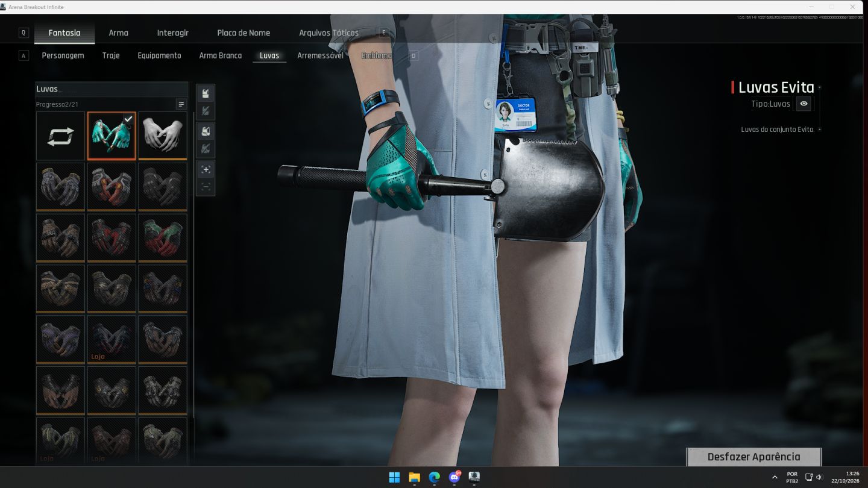This screenshot has height=488, width=868.
Task: Open network settings from the tray
Action: click(x=809, y=477)
